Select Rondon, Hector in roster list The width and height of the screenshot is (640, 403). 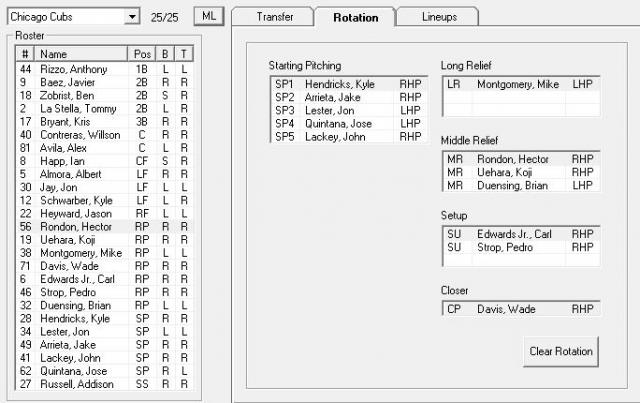click(80, 227)
